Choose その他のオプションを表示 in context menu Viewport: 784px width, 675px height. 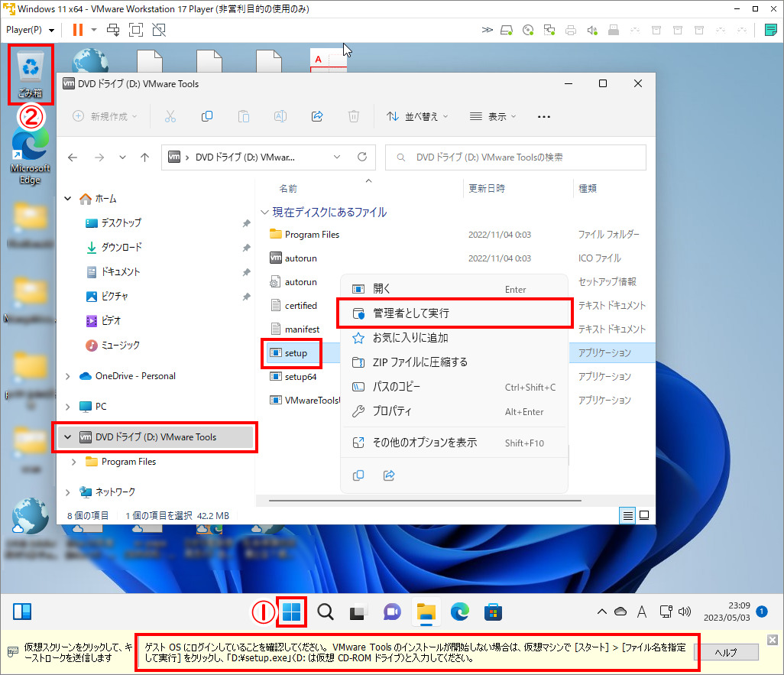tap(454, 443)
